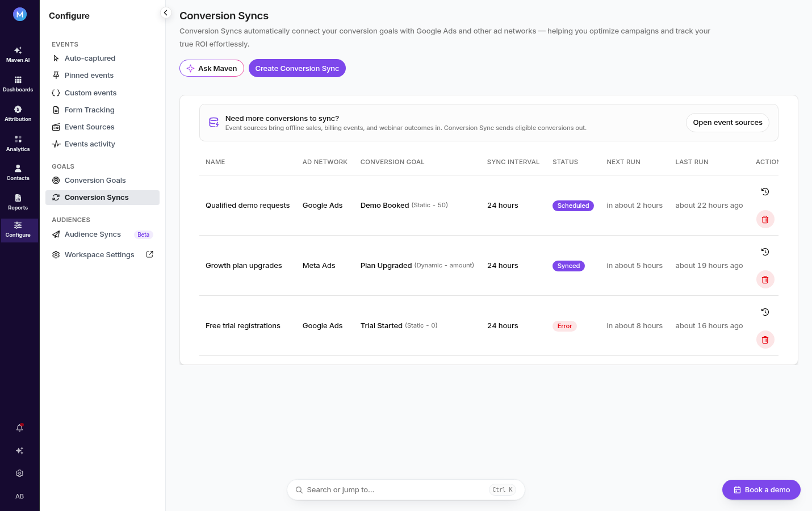Screen dimensions: 812x511
Task: Open notifications bell
Action: coord(20,428)
